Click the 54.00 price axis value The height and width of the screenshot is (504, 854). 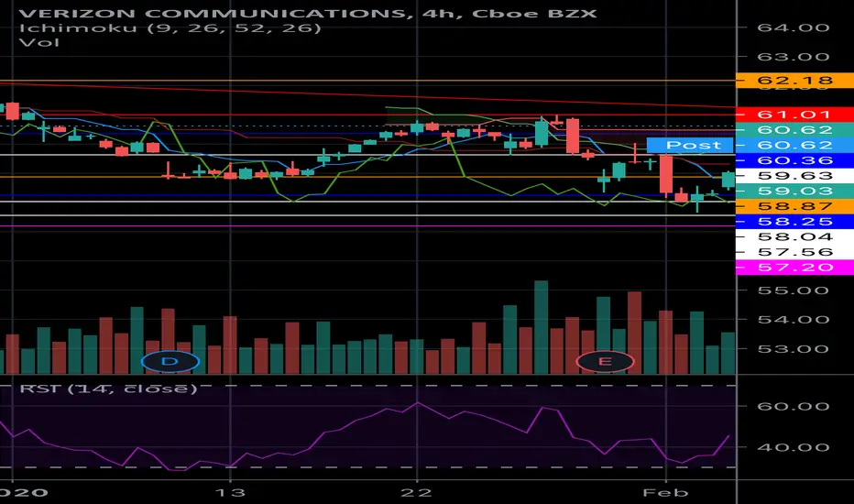(x=794, y=320)
